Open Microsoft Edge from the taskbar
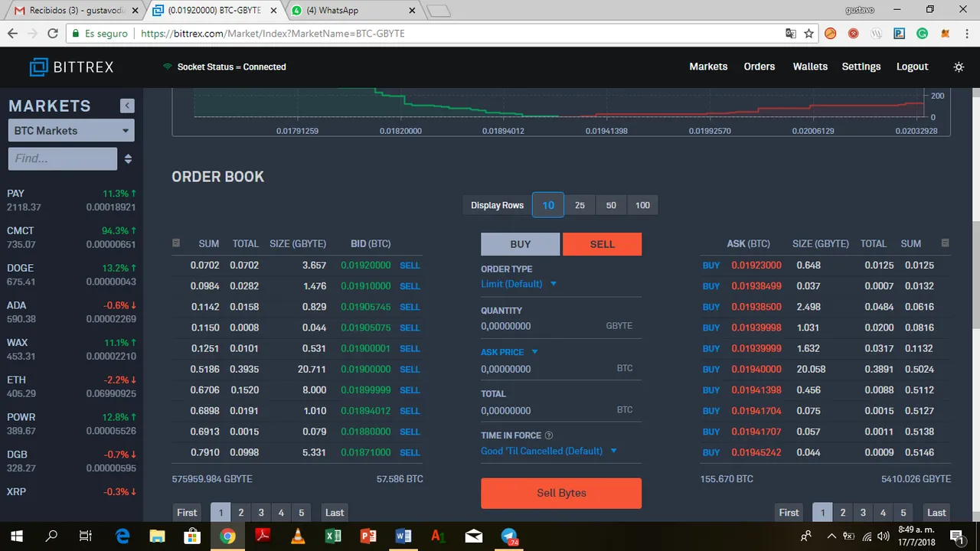 [122, 536]
